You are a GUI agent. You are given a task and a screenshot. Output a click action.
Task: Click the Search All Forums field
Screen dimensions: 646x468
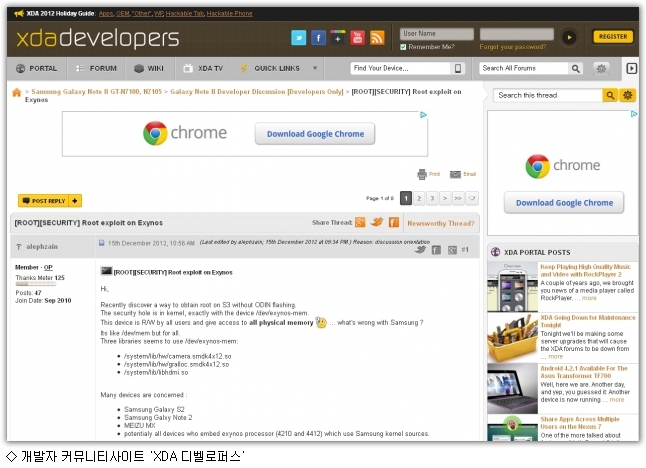[x=523, y=68]
